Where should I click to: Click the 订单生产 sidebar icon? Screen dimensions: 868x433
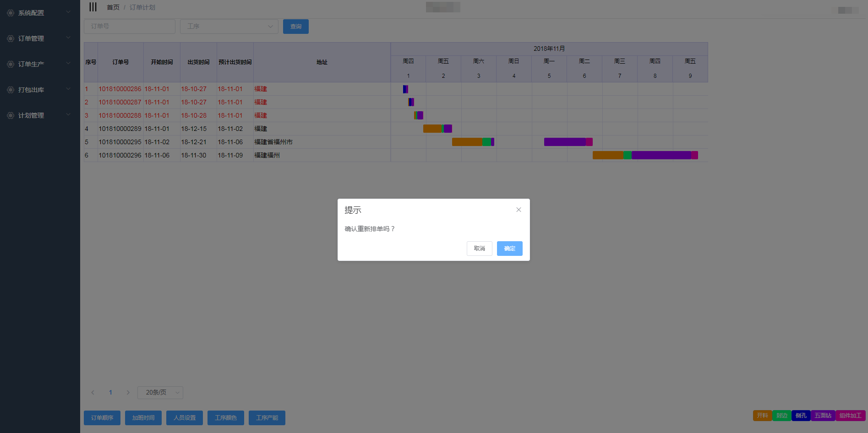pos(11,64)
